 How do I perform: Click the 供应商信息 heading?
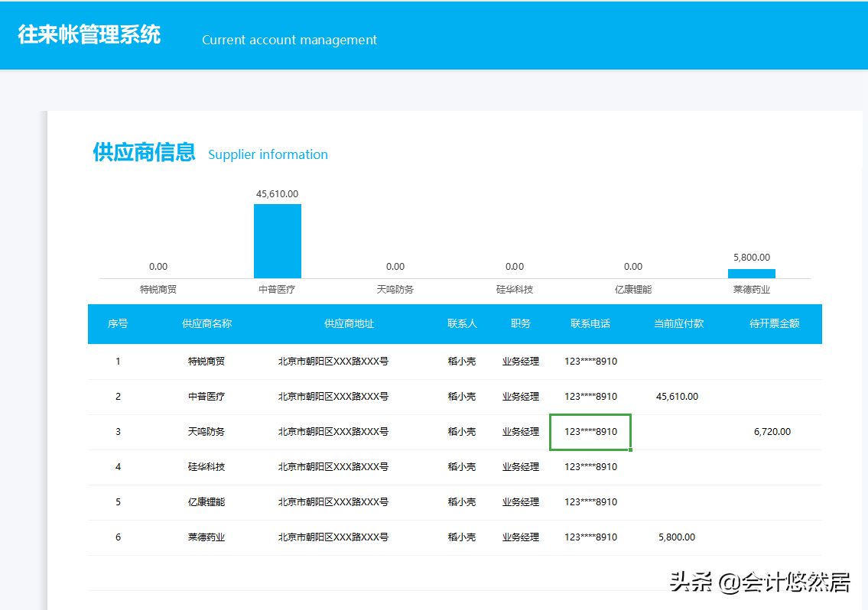pos(144,154)
